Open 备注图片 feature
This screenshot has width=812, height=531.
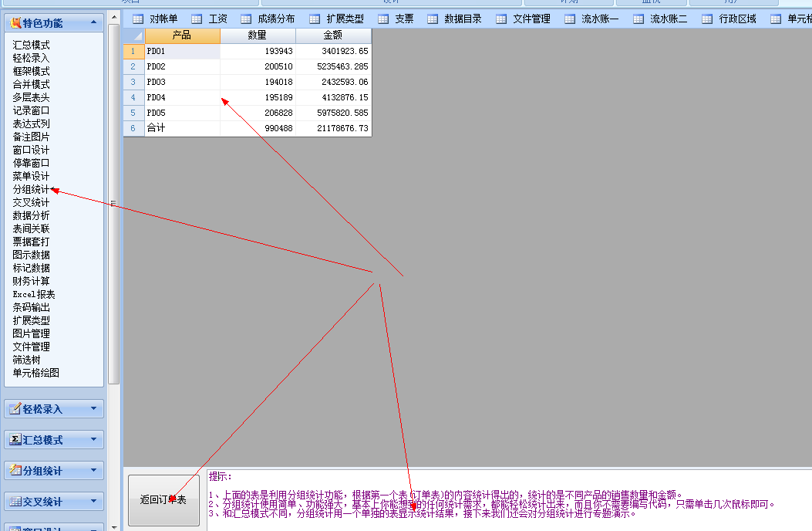(x=32, y=137)
